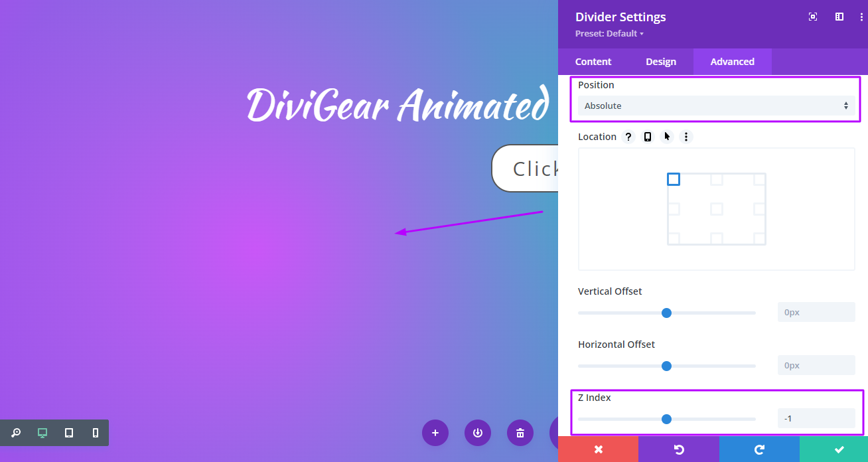This screenshot has height=462, width=868.
Task: Click the purple power toggle button
Action: 478,433
